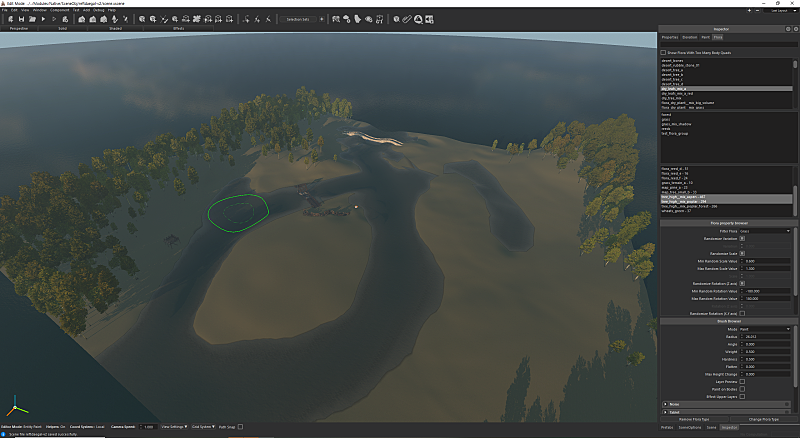The image size is (800, 438).
Task: Open the Effects viewport dropdown
Action: 179,29
